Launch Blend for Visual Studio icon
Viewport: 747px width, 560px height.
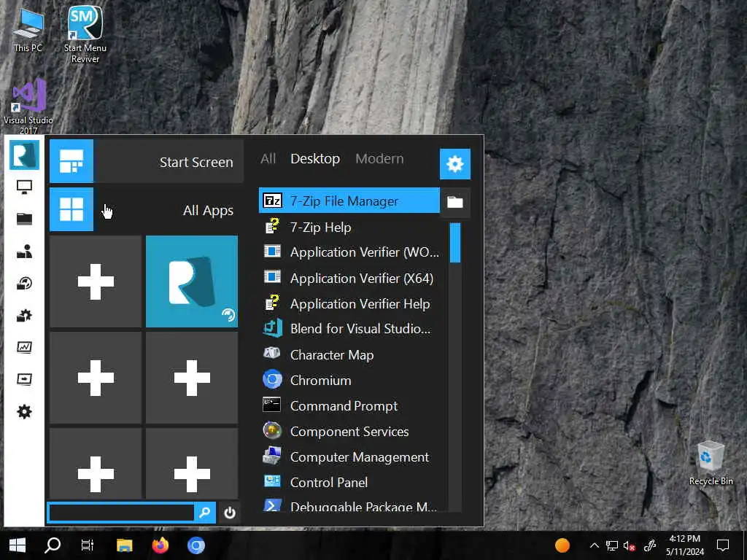pos(273,329)
